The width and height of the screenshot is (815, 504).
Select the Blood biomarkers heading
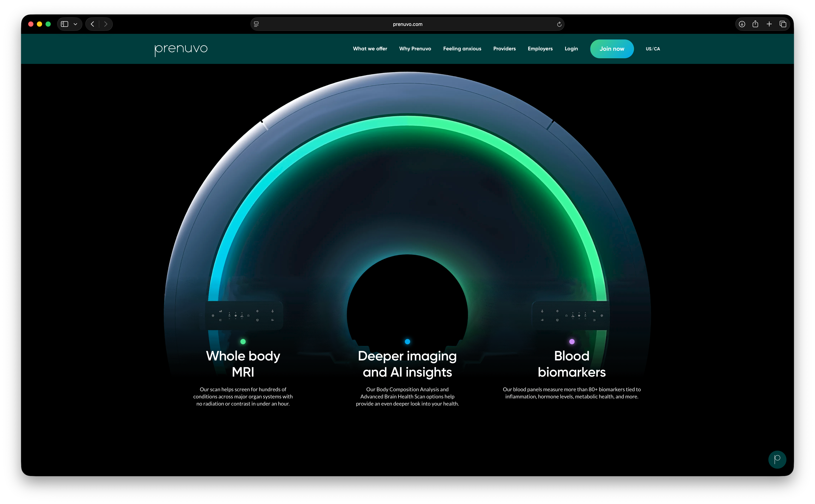pos(572,364)
